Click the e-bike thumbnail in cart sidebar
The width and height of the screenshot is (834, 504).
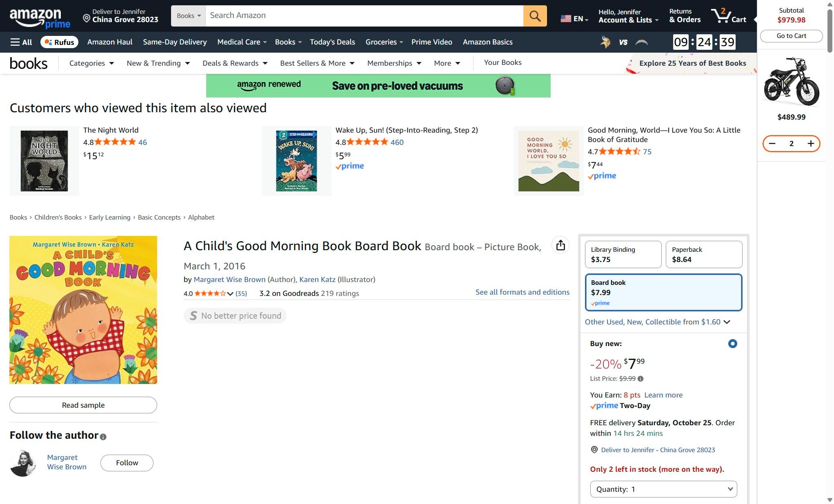pos(791,82)
